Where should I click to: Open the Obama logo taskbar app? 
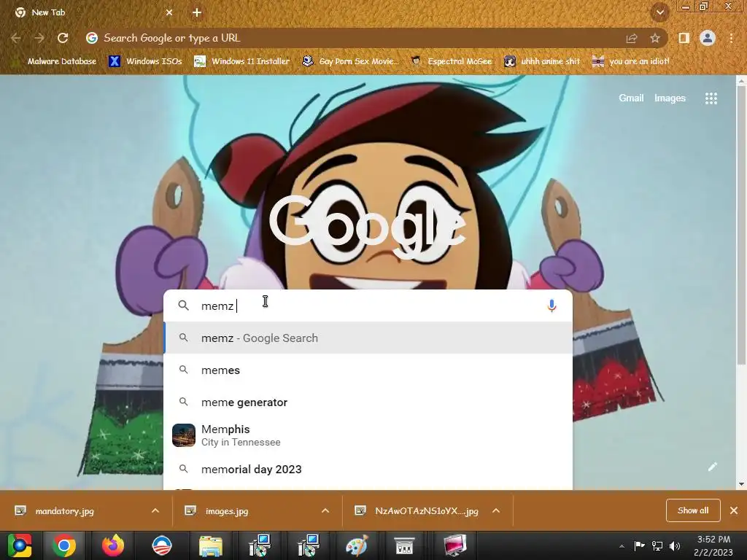click(162, 545)
